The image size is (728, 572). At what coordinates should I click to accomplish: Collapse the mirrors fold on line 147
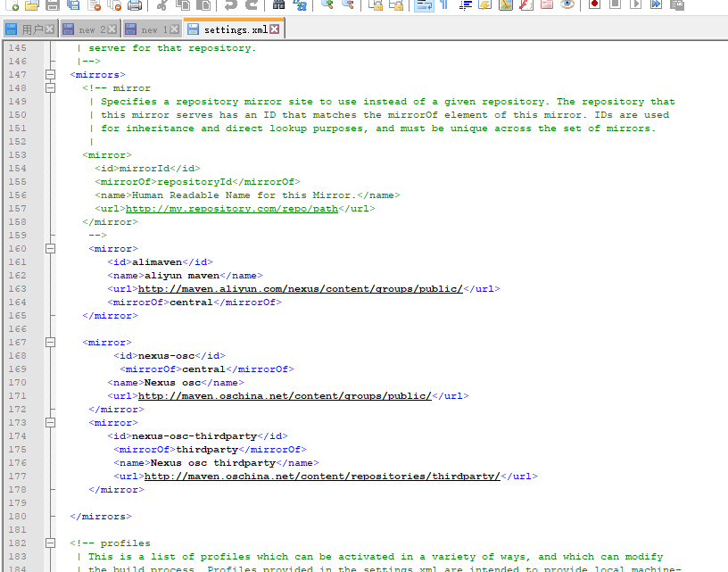(x=51, y=74)
